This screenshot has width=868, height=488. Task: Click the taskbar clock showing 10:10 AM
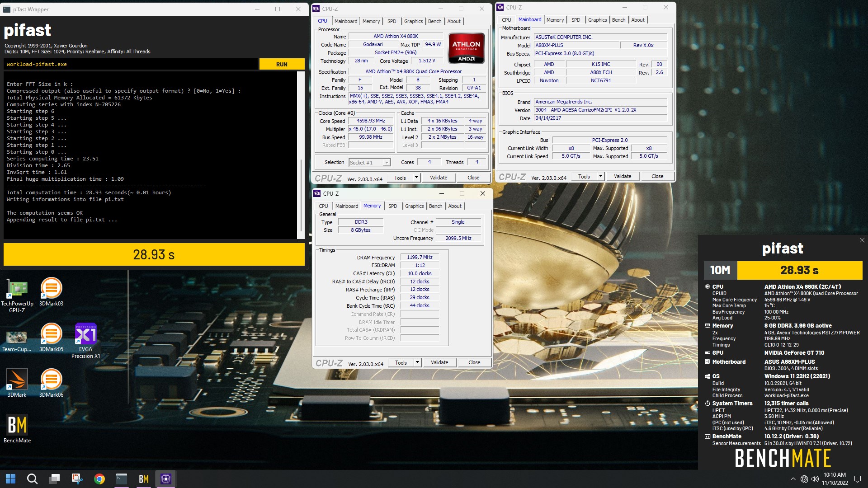(x=835, y=479)
